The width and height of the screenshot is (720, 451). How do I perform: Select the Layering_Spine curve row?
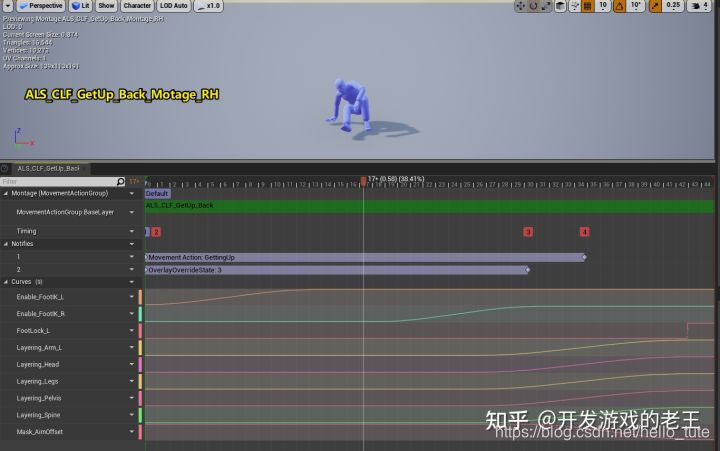[x=71, y=415]
